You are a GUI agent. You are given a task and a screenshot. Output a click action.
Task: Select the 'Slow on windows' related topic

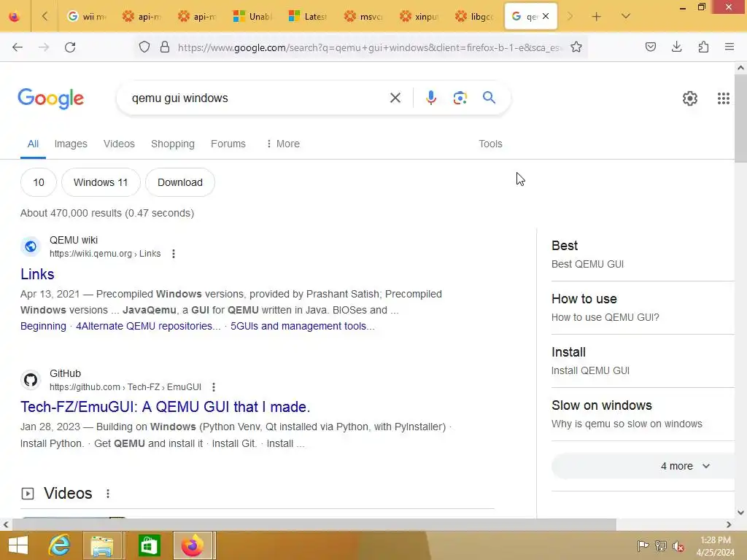pos(643,414)
